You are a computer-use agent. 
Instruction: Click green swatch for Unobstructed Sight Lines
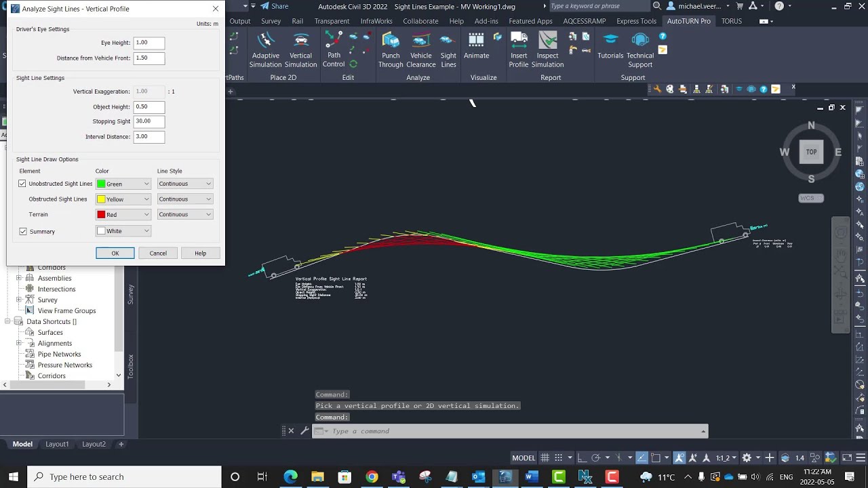coord(101,184)
